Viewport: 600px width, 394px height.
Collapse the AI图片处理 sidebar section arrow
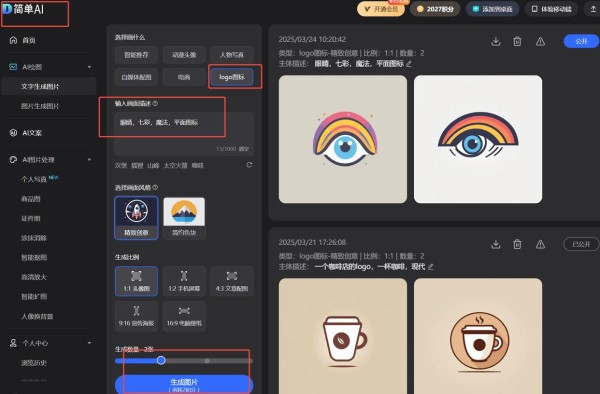[x=89, y=160]
